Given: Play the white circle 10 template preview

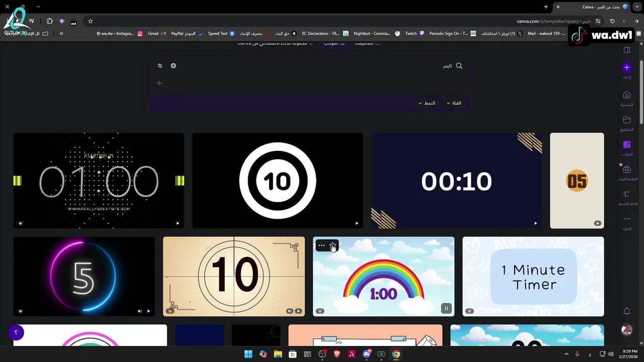Looking at the screenshot, I should (x=357, y=223).
